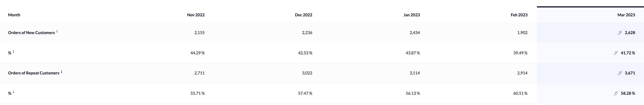Click the Month header label
Image resolution: width=644 pixels, height=105 pixels.
click(x=14, y=15)
